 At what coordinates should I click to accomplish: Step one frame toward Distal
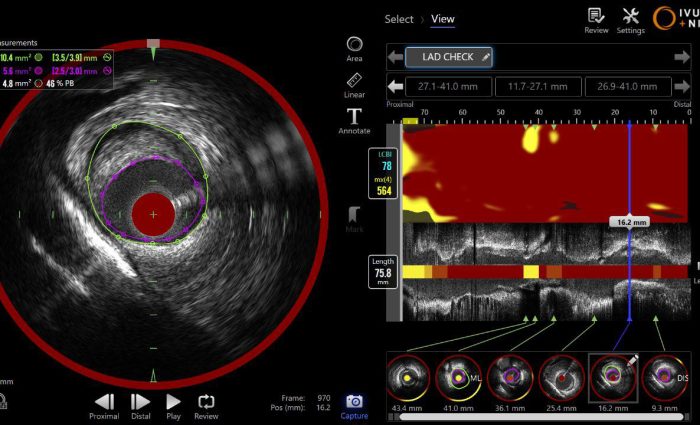[141, 404]
